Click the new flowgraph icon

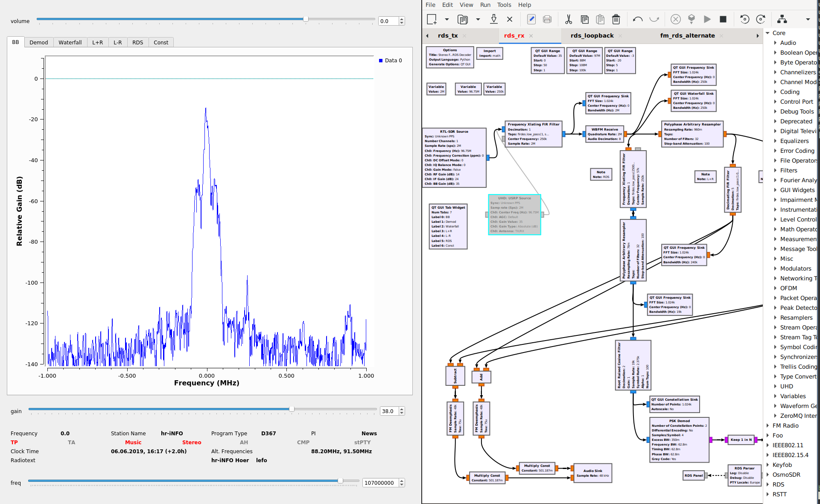[432, 19]
